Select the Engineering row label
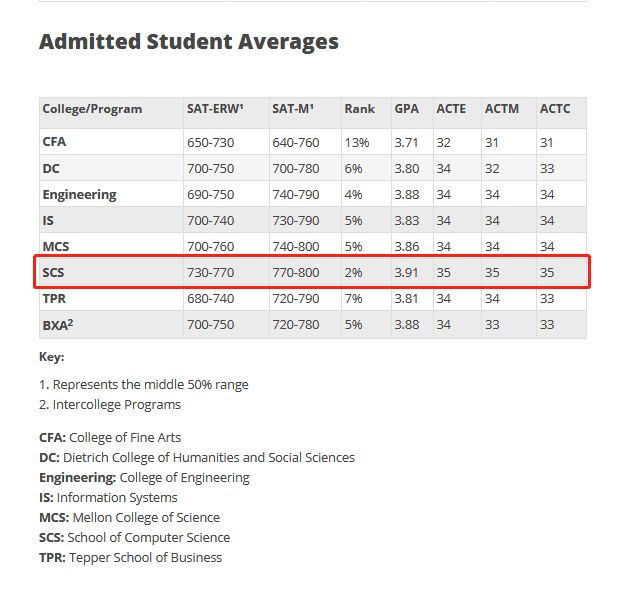 click(x=79, y=195)
